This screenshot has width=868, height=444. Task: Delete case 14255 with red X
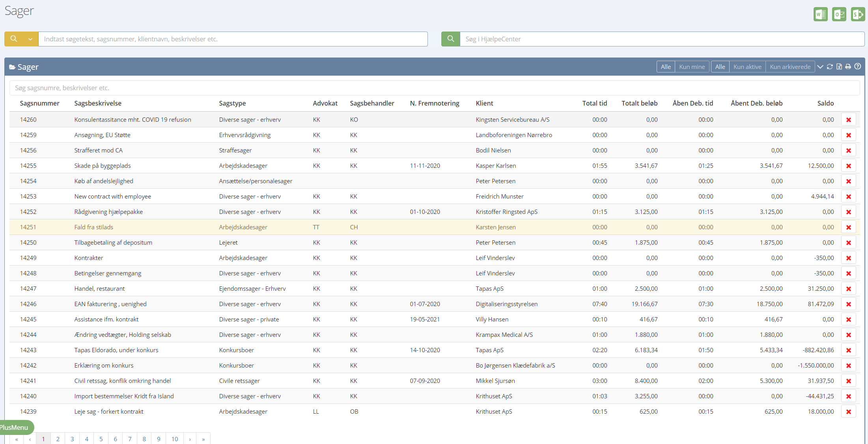[848, 166]
